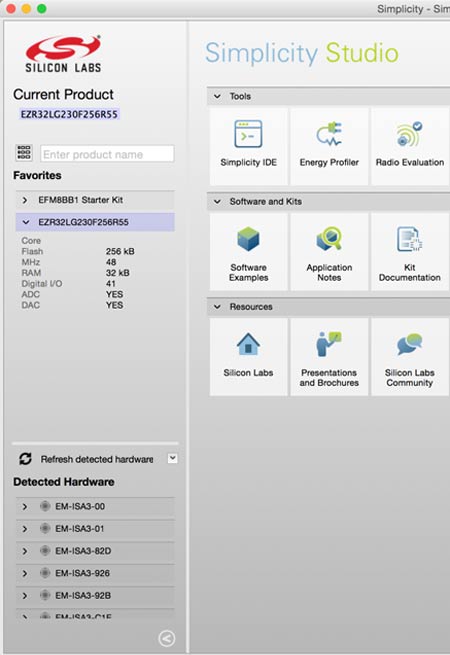Open Silicon Labs Community tile
The width and height of the screenshot is (450, 655).
pos(410,357)
